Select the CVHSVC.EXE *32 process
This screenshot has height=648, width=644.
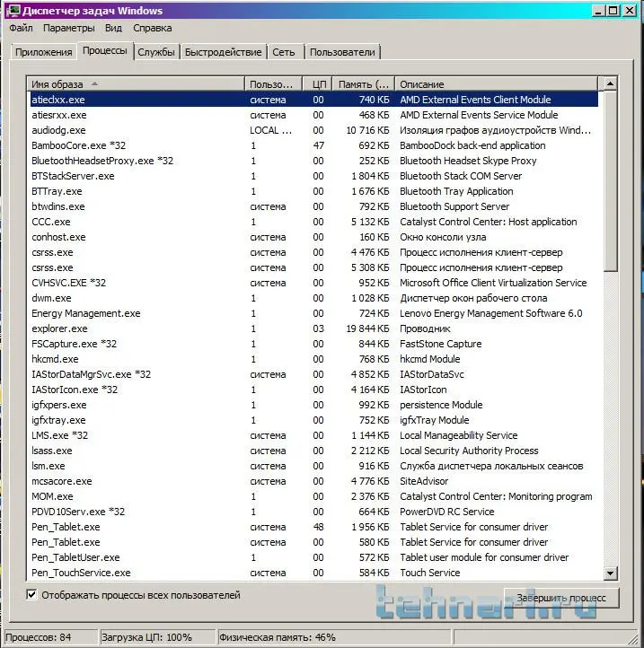314,283
